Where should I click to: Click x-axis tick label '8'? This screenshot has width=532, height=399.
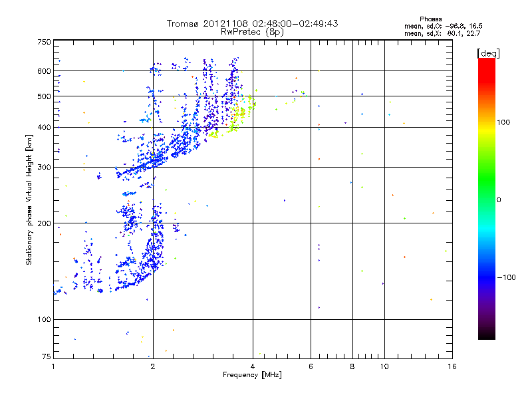click(x=352, y=366)
